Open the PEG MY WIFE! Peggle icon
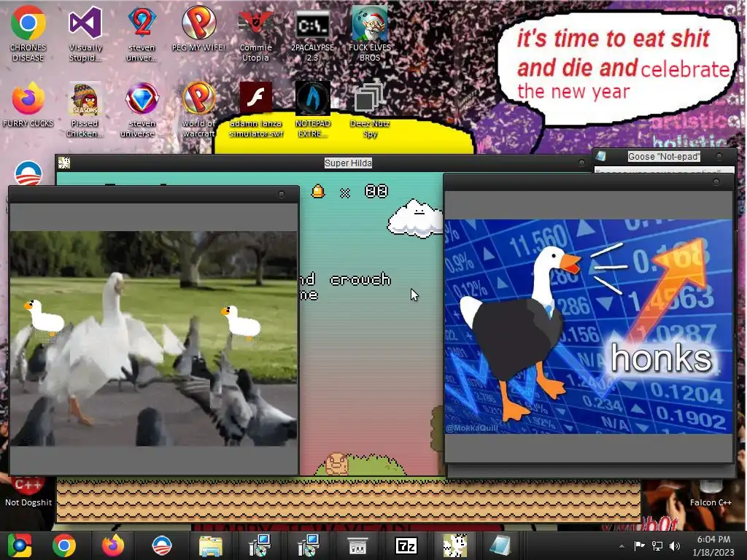 pos(198,28)
